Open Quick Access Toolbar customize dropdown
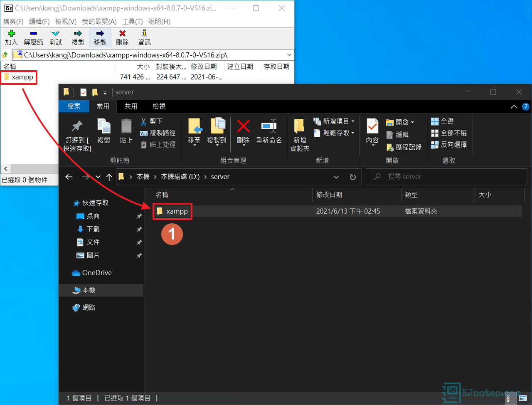The height and width of the screenshot is (405, 532). [105, 93]
